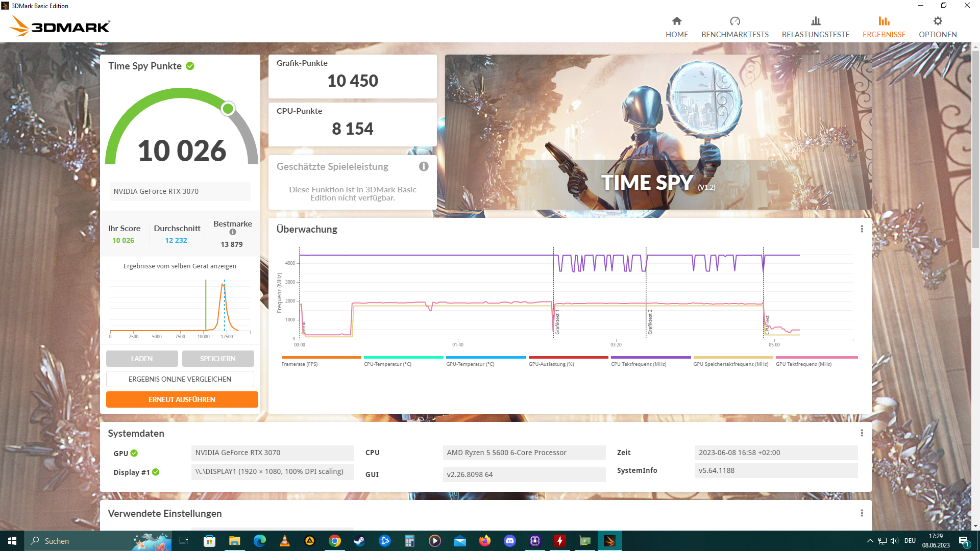Open Optionen using the gear icon
The height and width of the screenshot is (551, 980).
click(x=938, y=21)
